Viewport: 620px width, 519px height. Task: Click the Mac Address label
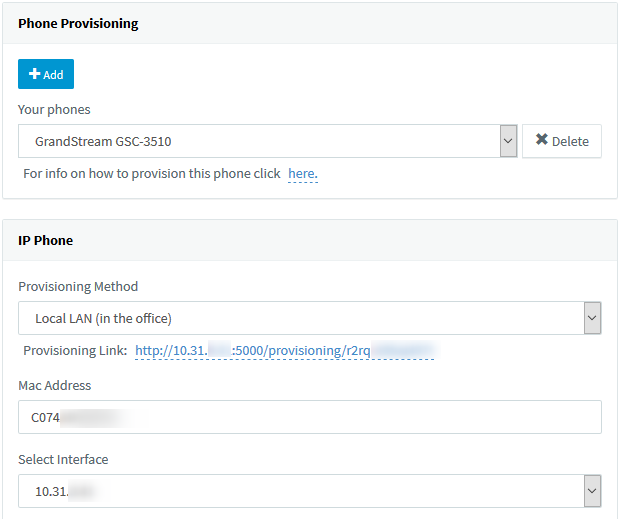click(55, 385)
